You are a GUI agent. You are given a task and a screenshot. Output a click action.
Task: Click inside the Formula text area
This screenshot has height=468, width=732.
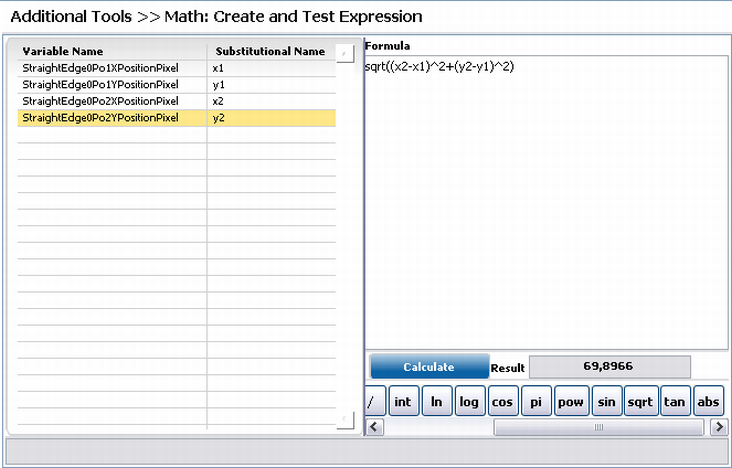click(x=546, y=202)
